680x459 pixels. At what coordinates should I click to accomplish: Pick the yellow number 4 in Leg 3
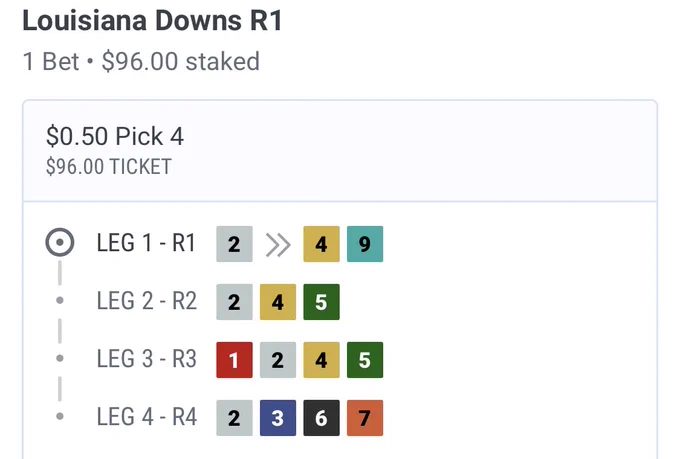(321, 360)
